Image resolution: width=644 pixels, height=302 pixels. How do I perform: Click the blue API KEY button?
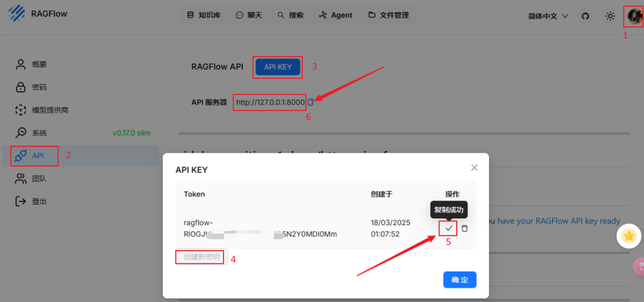[278, 67]
